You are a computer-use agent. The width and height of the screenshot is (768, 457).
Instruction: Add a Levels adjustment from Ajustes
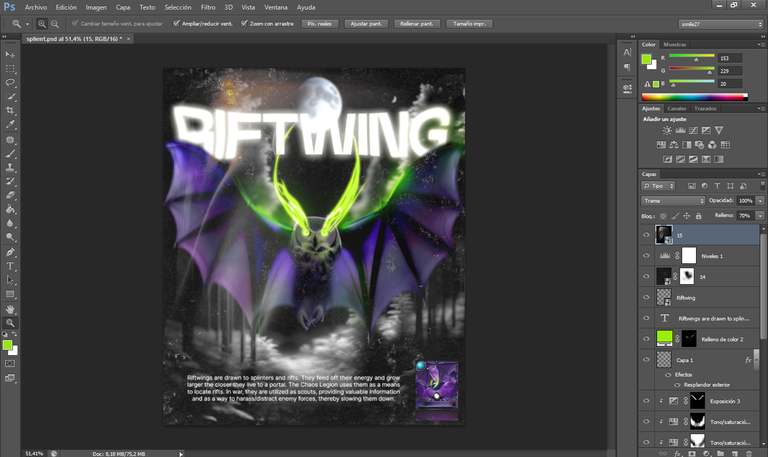(680, 130)
